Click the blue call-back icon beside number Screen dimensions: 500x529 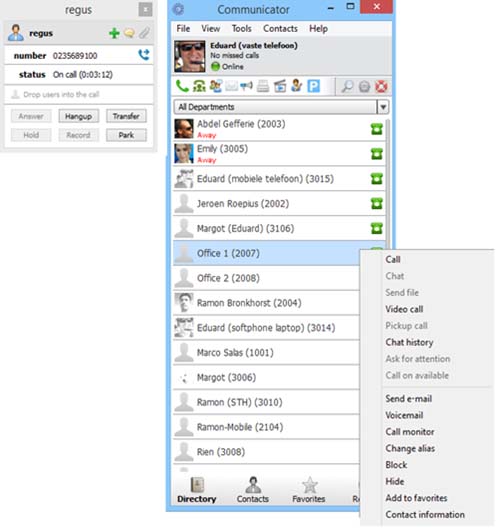pos(144,55)
